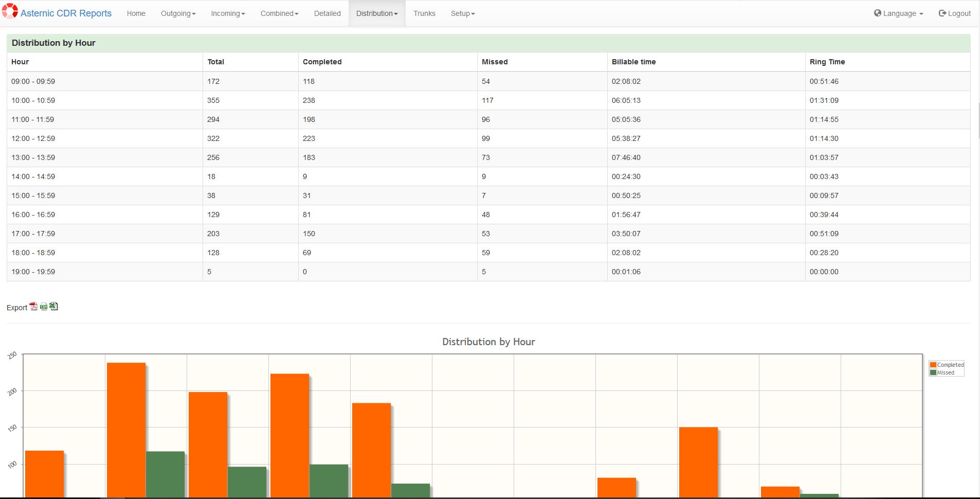Open the Setup dropdown menu
Screen dimensions: 980x499
click(463, 13)
